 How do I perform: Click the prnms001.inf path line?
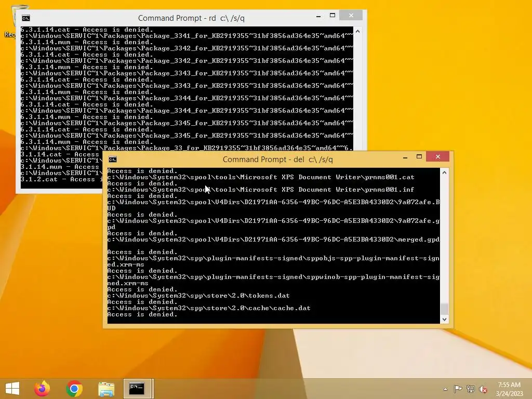click(x=261, y=190)
